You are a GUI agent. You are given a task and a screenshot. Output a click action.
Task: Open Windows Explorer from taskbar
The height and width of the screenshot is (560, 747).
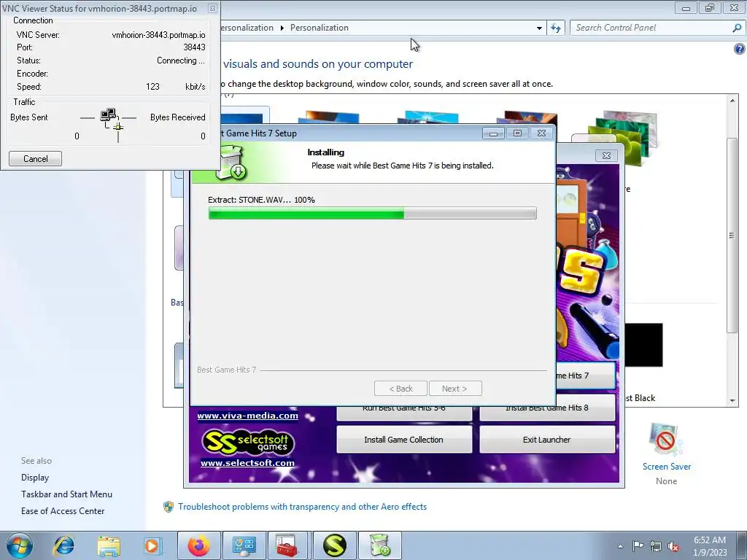point(109,545)
